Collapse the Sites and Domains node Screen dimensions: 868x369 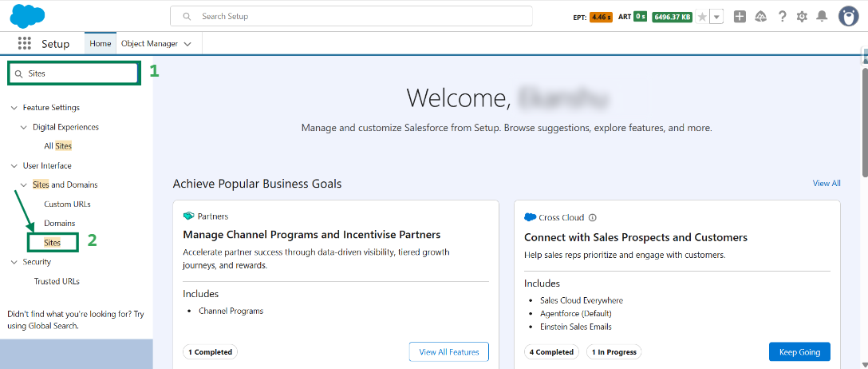point(23,185)
